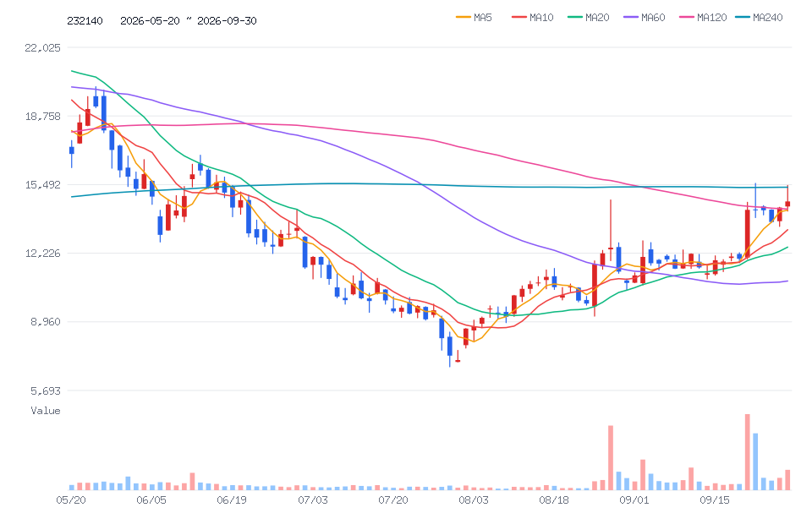Click the 15,492 price axis label
Viewport: 812px width, 524px height.
pyautogui.click(x=42, y=184)
